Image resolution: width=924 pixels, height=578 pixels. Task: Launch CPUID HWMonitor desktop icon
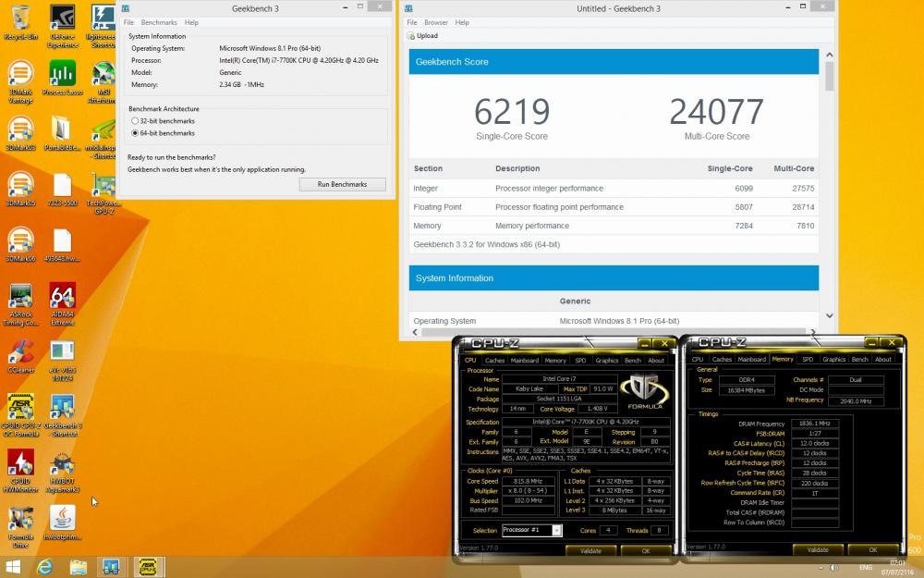tap(20, 470)
